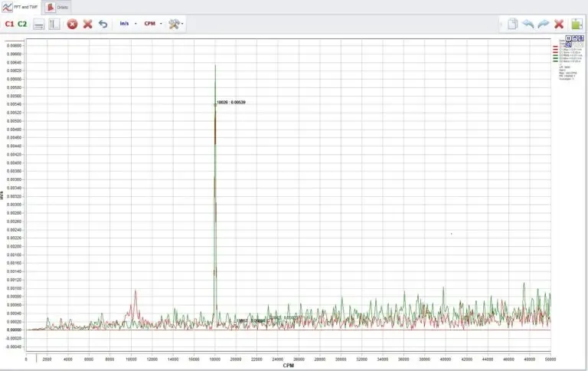This screenshot has width=588, height=371.
Task: Click the pause icon above the legend
Action: pos(569,38)
